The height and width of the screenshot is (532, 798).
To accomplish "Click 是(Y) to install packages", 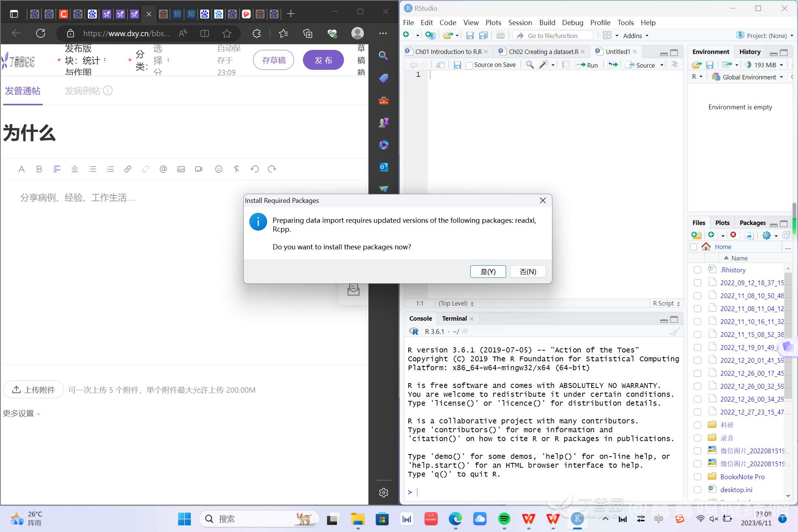I will coord(488,272).
